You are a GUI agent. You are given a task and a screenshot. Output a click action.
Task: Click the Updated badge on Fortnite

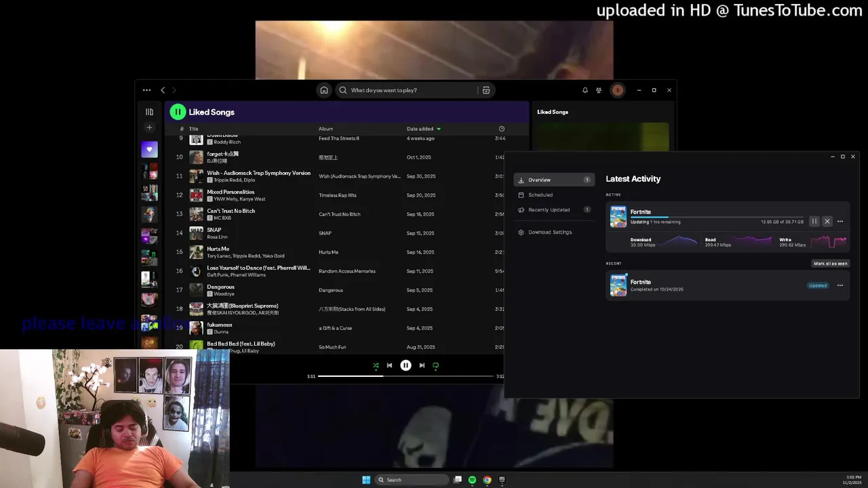[818, 285]
